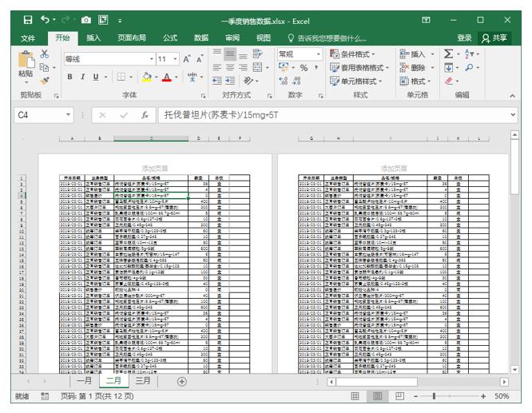Open 套用表格格式 table format dropdown
Screen dimensions: 532x413
pyautogui.click(x=359, y=68)
